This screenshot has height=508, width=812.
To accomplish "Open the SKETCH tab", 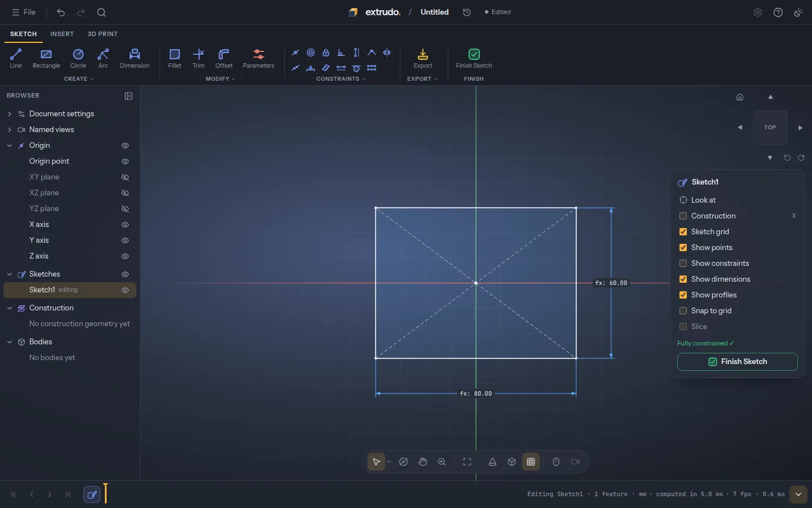I will pyautogui.click(x=23, y=34).
